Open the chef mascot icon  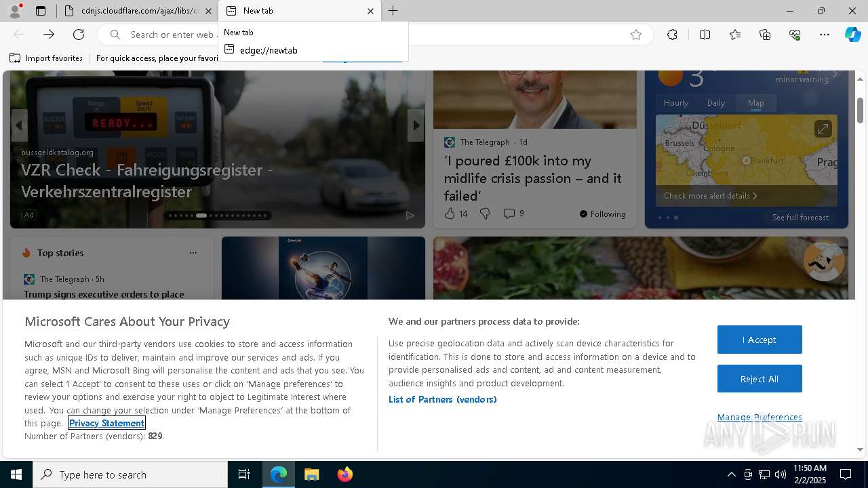coord(824,261)
